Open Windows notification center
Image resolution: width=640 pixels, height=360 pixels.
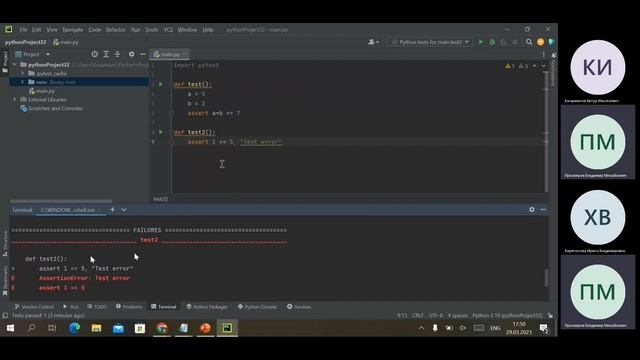544,328
